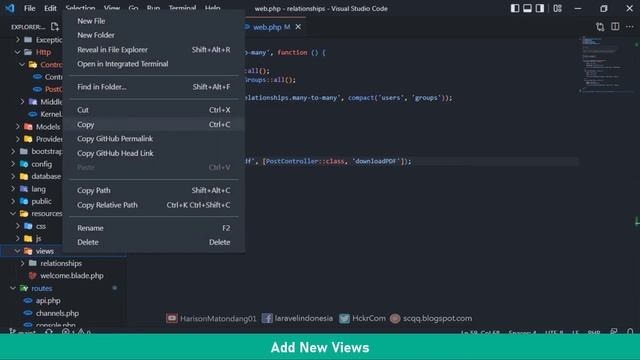Collapse the Controllers folder chevron
This screenshot has height=360, width=640.
pyautogui.click(x=22, y=64)
